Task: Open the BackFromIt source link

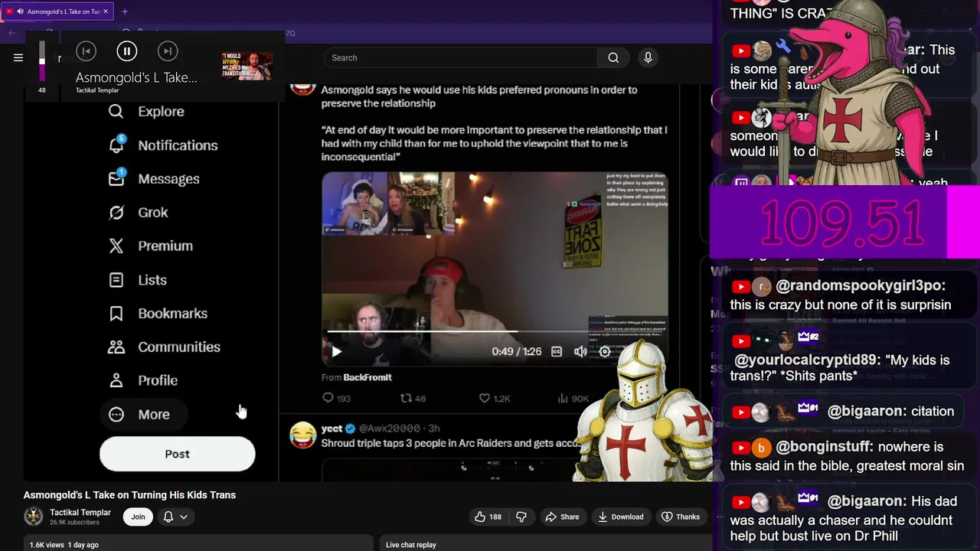Action: pyautogui.click(x=367, y=377)
